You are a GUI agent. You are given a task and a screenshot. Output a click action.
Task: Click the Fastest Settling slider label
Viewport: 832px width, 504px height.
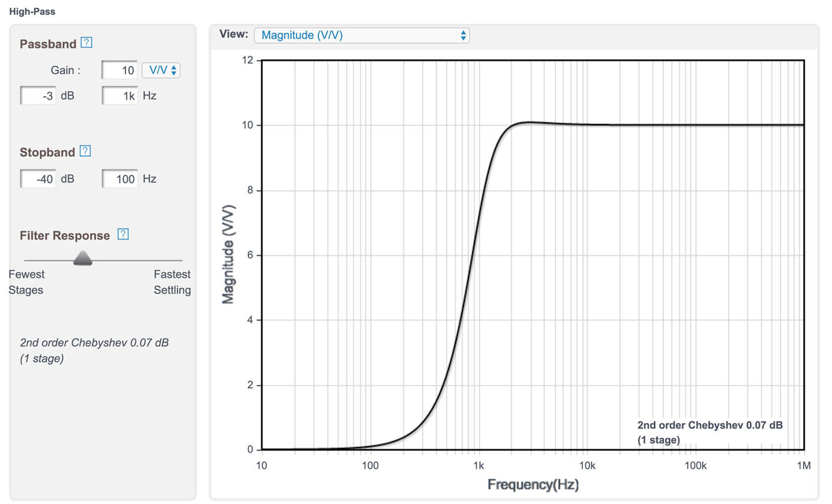coord(172,282)
